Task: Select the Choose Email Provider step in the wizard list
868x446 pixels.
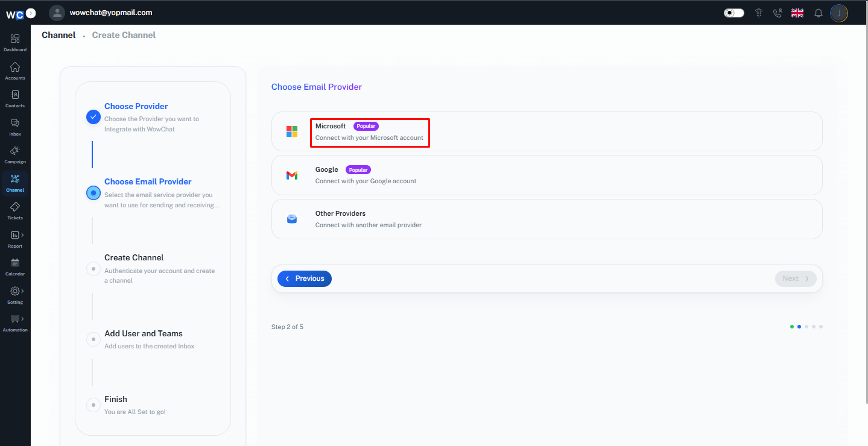Action: [x=148, y=181]
